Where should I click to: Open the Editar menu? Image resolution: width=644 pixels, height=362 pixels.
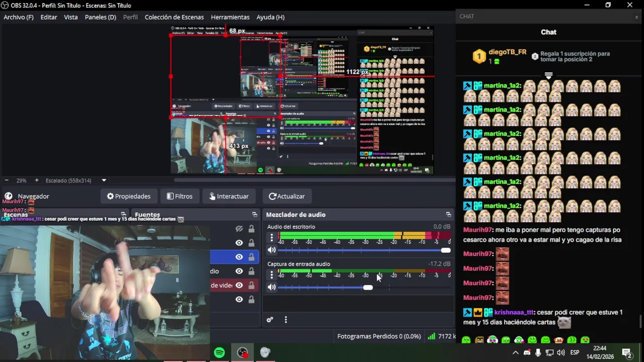pos(49,17)
